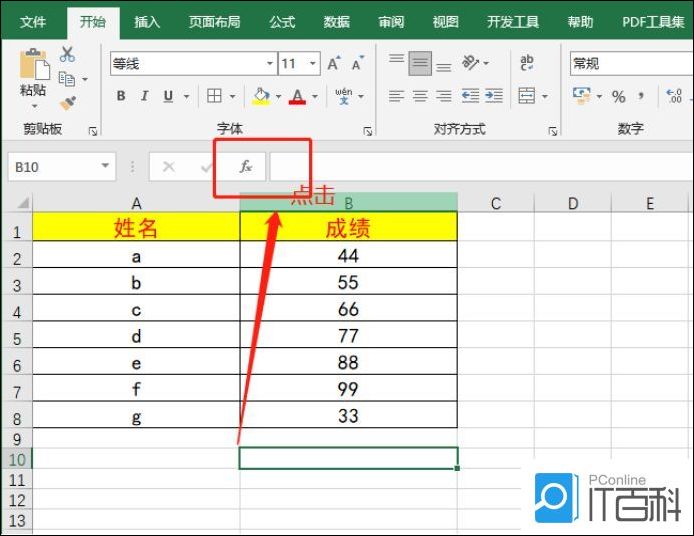Open the font name dropdown 等线
Screen dimensions: 694x536
pos(270,63)
